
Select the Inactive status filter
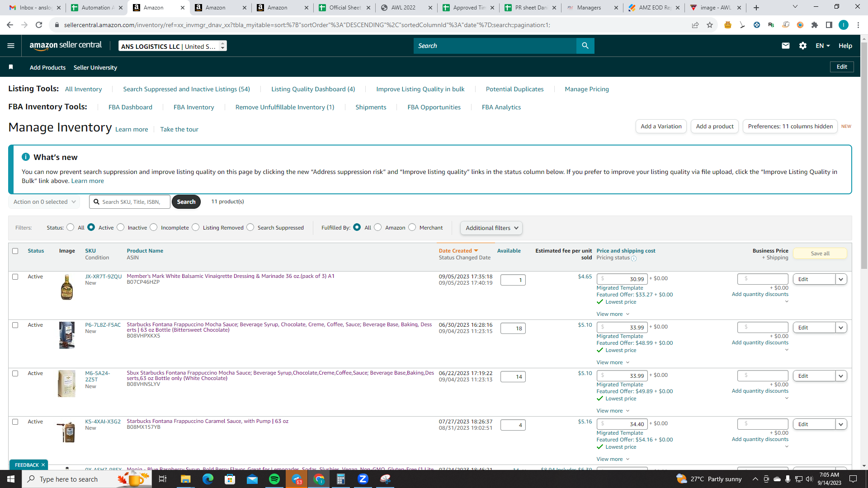point(121,227)
